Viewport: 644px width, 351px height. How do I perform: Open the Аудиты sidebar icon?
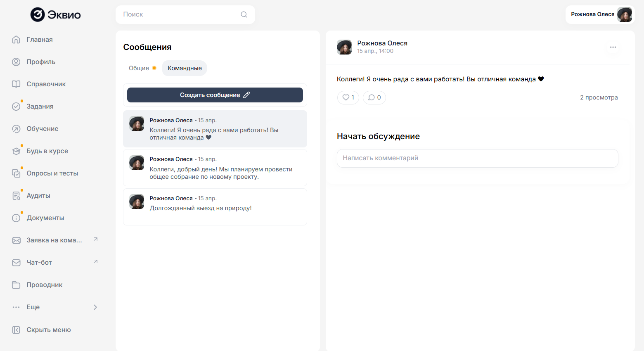point(16,196)
